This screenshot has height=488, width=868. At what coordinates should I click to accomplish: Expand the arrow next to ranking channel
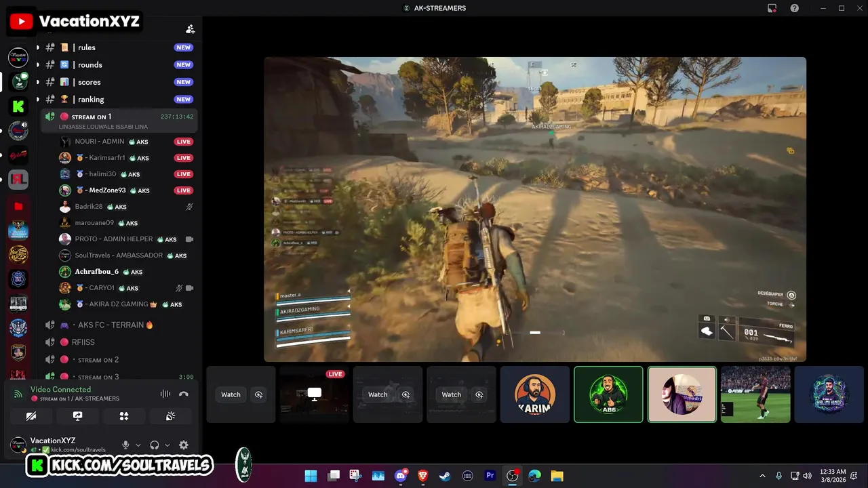click(x=37, y=100)
